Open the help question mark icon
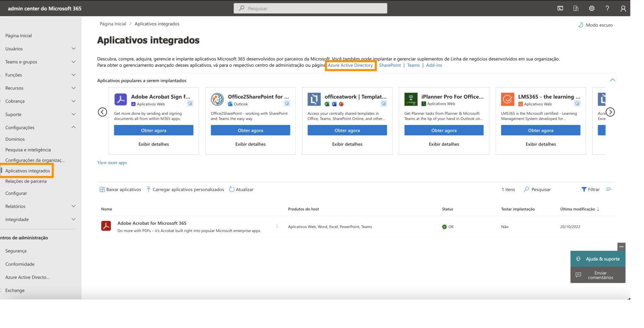This screenshot has height=328, width=644. tap(607, 8)
